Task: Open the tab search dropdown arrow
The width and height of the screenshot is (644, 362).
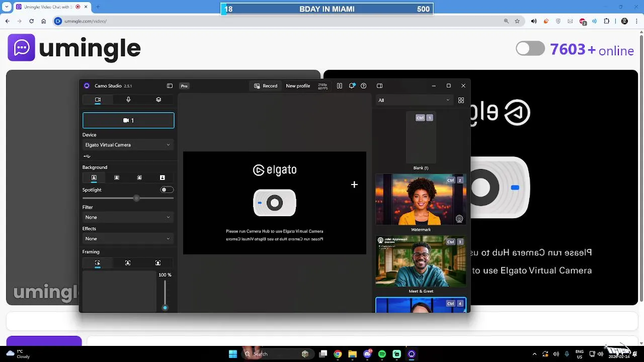Action: tap(7, 7)
